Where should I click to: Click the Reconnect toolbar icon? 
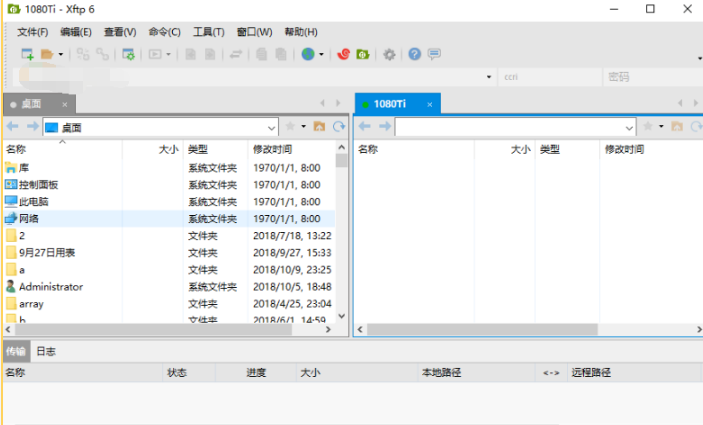click(82, 54)
